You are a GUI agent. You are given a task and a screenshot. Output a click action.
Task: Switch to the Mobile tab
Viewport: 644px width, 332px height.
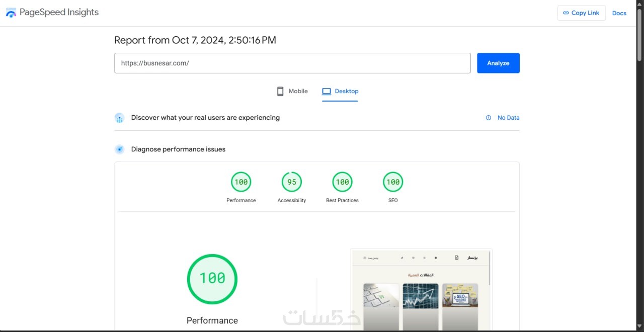click(292, 91)
